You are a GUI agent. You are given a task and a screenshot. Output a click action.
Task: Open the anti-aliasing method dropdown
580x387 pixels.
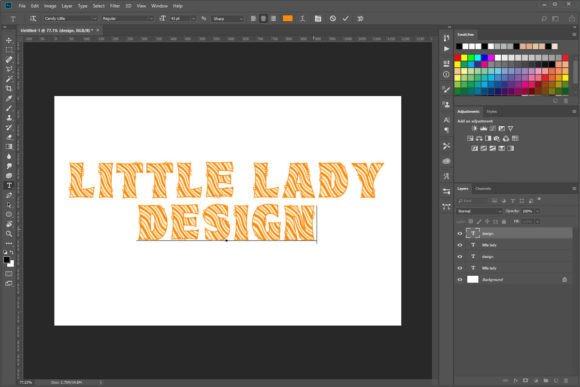pyautogui.click(x=227, y=18)
